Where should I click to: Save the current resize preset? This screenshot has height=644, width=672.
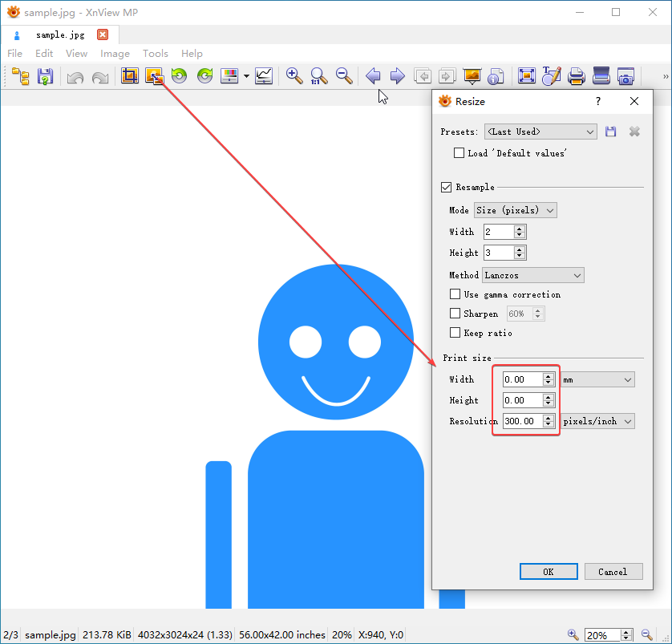click(611, 132)
